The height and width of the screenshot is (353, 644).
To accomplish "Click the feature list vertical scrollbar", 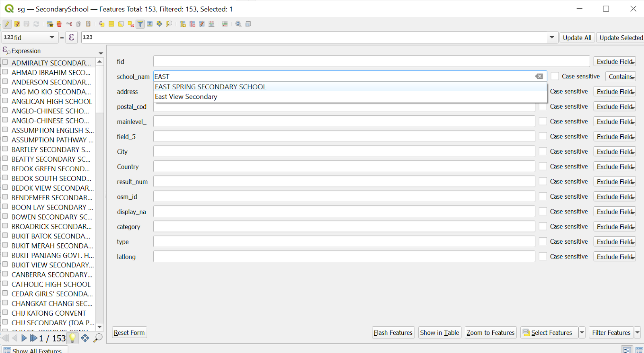I will 100,193.
